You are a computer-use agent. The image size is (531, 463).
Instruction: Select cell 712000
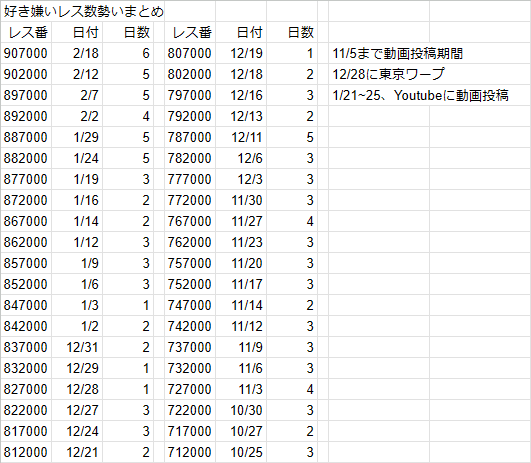point(190,452)
